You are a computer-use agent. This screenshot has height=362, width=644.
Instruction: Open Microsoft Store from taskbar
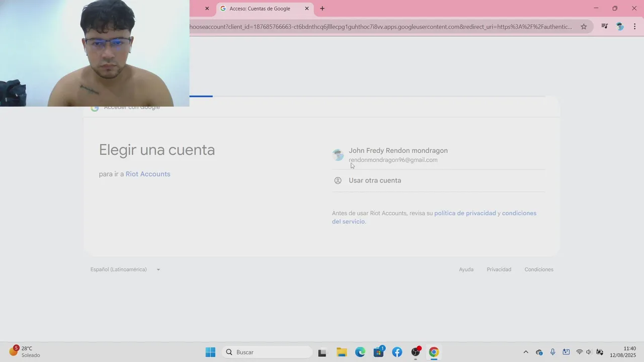(379, 352)
